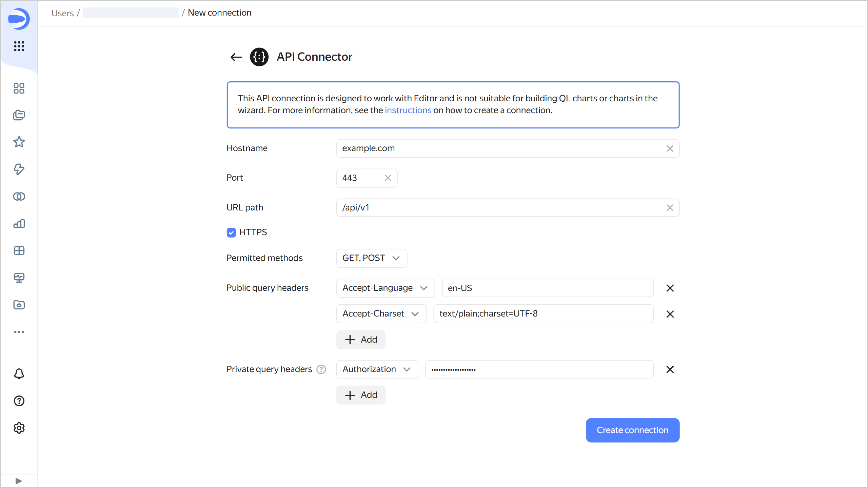This screenshot has height=488, width=868.
Task: Open the Accept-Language header dropdown
Action: click(385, 288)
